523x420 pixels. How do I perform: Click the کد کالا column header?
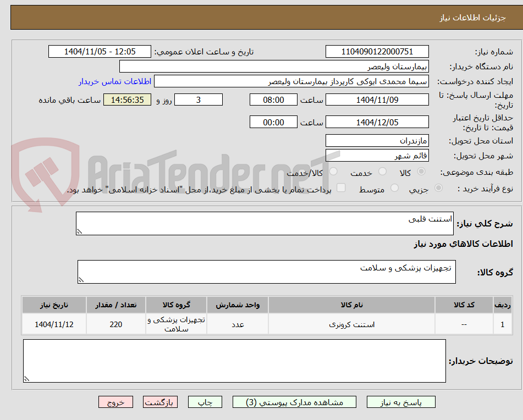(x=464, y=305)
